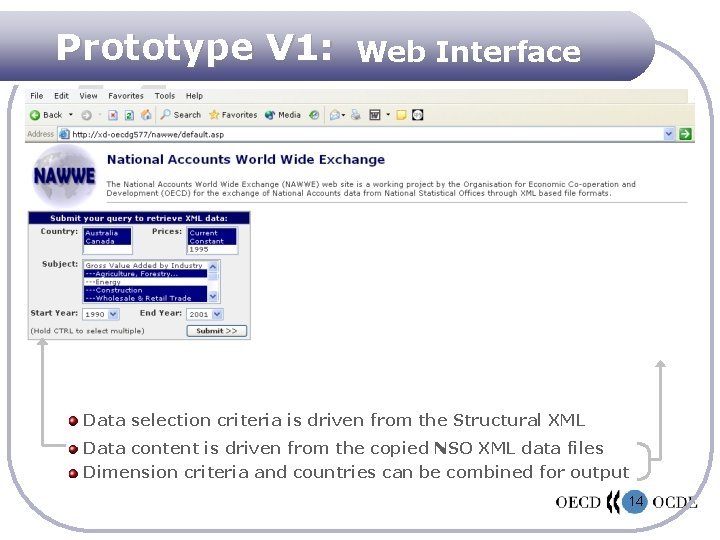Open the File menu
The height and width of the screenshot is (540, 720).
coord(37,96)
